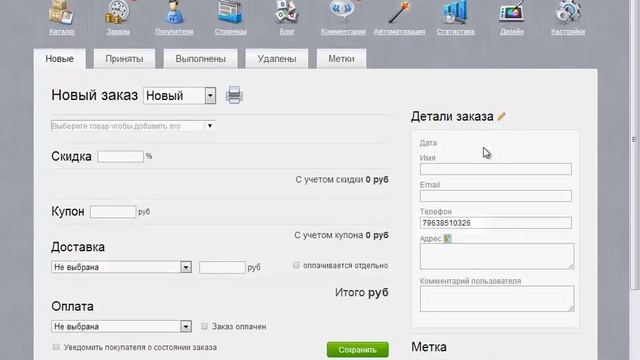Open the Покупатели section icon
Viewport: 640px width, 360px height.
[175, 12]
